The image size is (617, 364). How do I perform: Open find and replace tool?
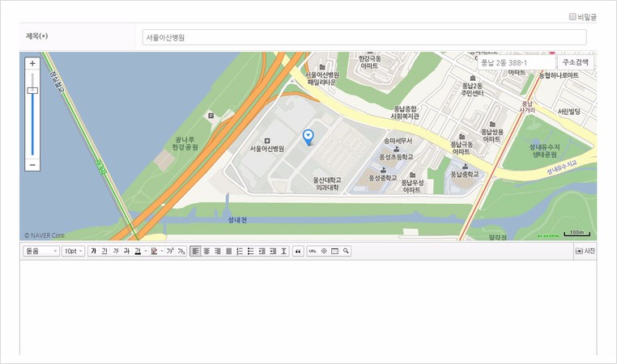(346, 252)
